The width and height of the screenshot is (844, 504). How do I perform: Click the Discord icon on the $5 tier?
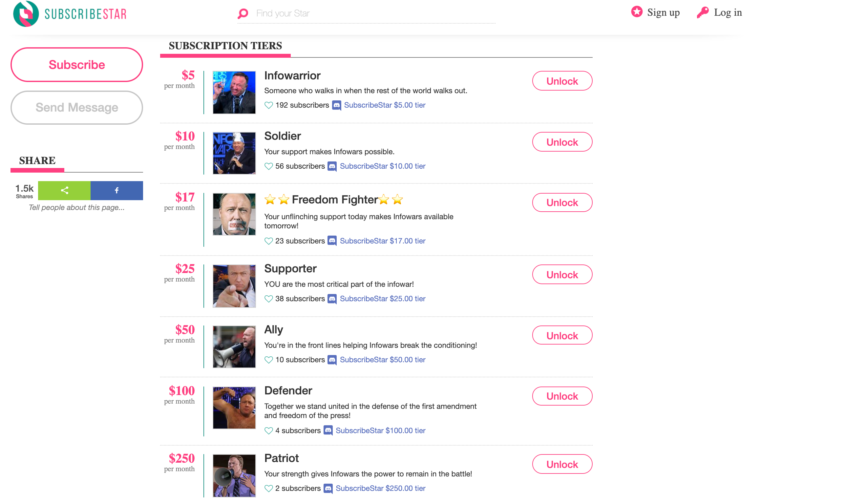coord(336,105)
